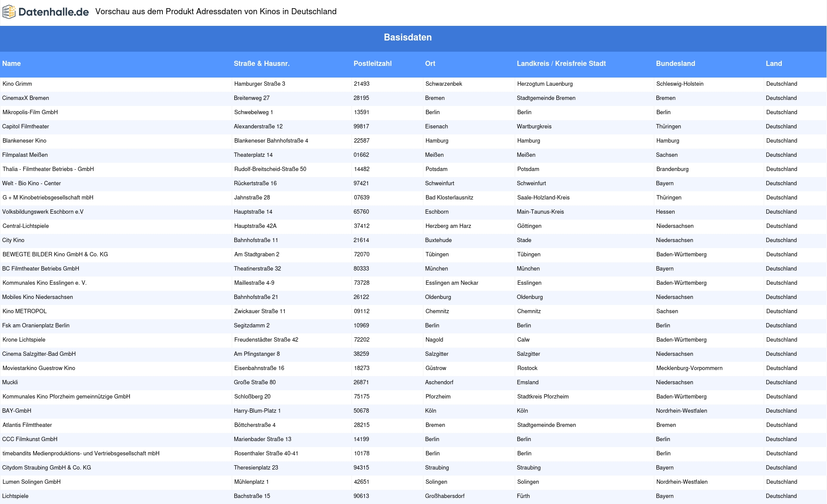
Task: Select Cinema Salzgitter-Bad GmbH
Action: (39, 354)
